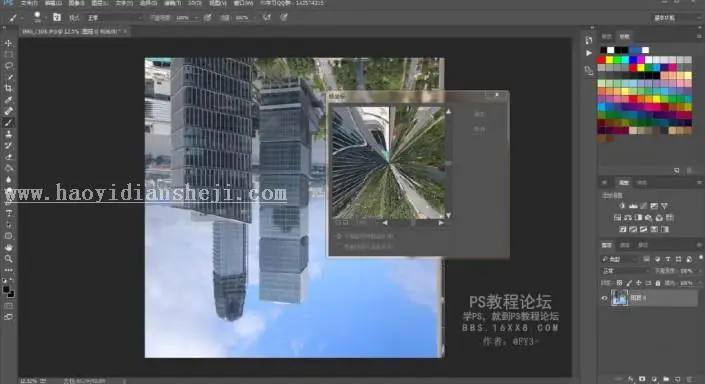Switch to the Color panel tab

607,36
